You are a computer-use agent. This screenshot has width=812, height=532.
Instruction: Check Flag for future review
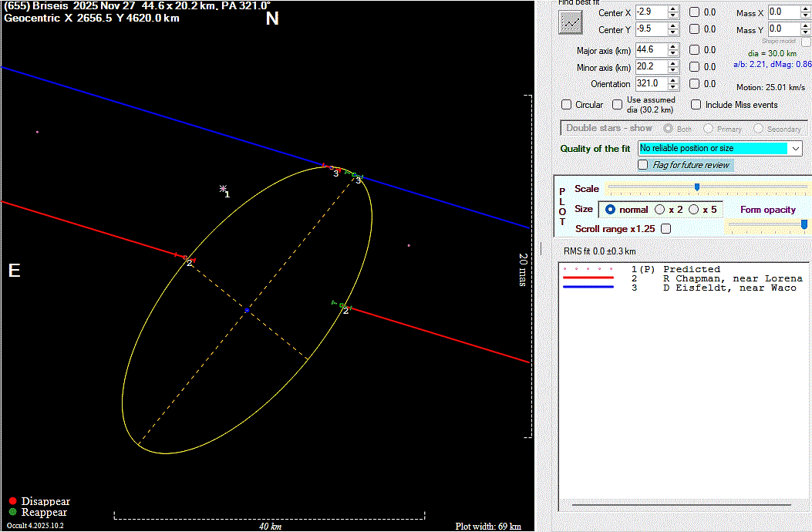[643, 165]
